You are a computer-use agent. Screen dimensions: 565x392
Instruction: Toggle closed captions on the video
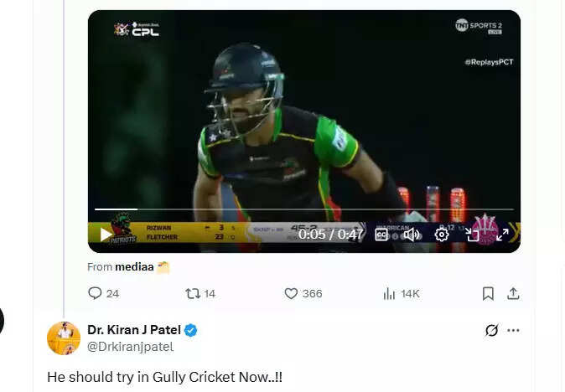pyautogui.click(x=381, y=235)
